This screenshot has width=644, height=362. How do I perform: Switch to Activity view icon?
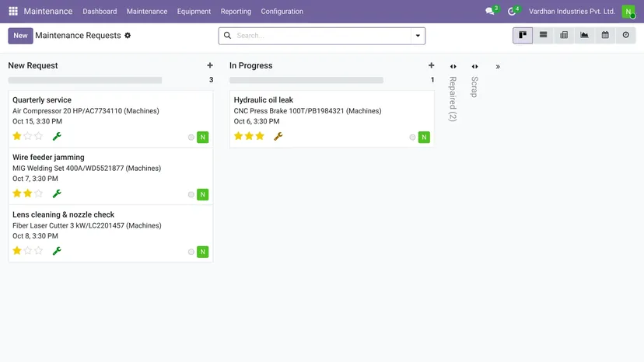[625, 35]
